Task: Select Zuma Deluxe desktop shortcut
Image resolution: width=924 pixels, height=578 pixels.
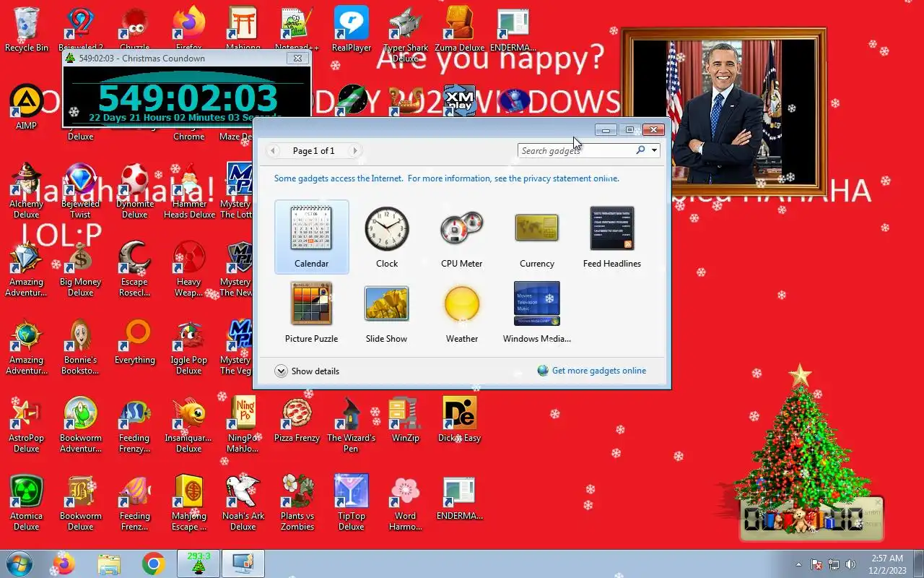Action: tap(460, 30)
